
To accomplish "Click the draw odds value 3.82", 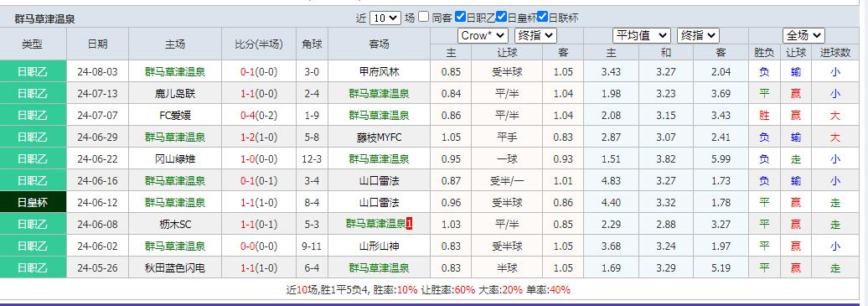I will (666, 159).
